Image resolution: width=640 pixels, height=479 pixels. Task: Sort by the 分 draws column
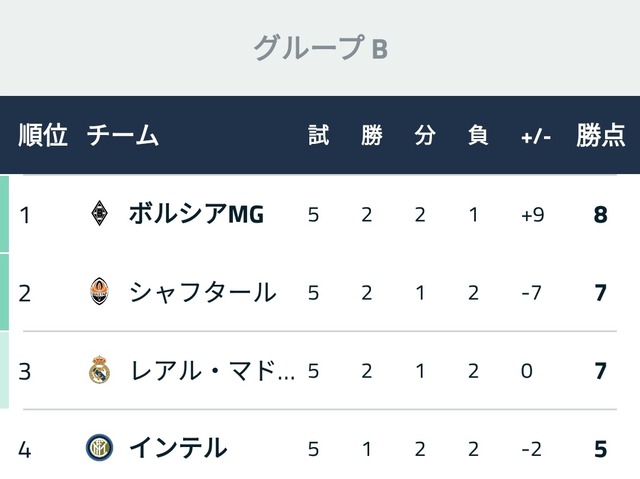(x=425, y=136)
